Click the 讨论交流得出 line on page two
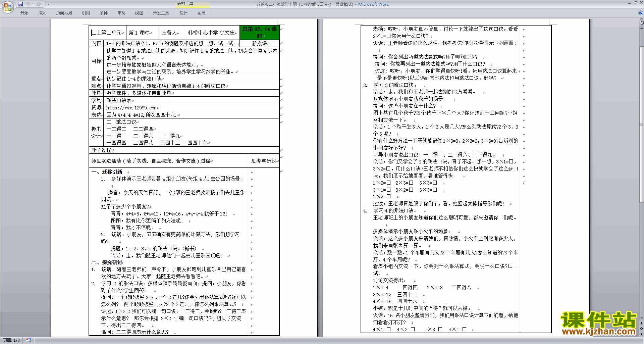644x344 pixels. (390, 280)
